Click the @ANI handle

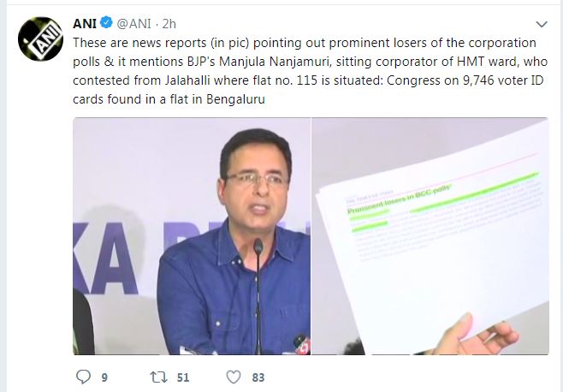tap(133, 23)
